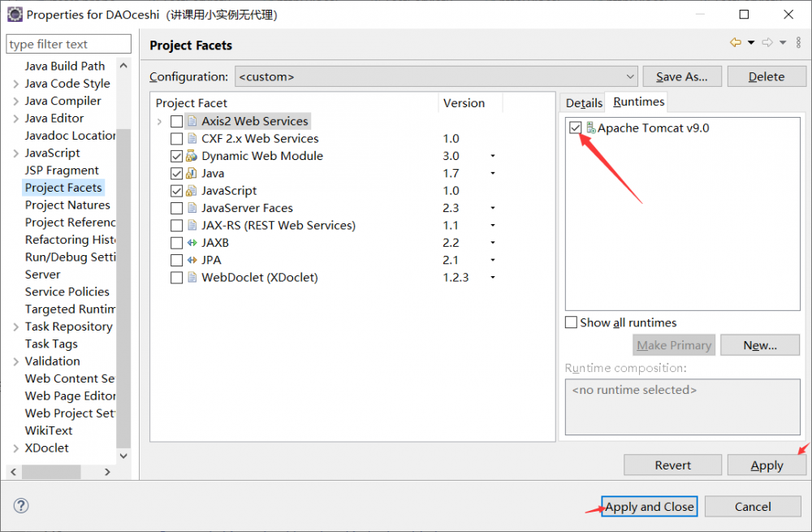Uncheck the JavaScript facet checkbox
The height and width of the screenshot is (532, 812).
176,191
